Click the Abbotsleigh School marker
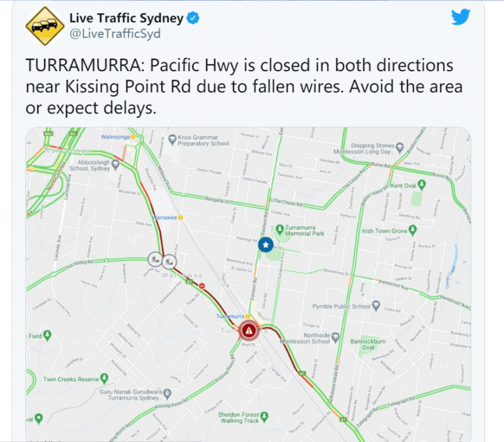 click(115, 165)
